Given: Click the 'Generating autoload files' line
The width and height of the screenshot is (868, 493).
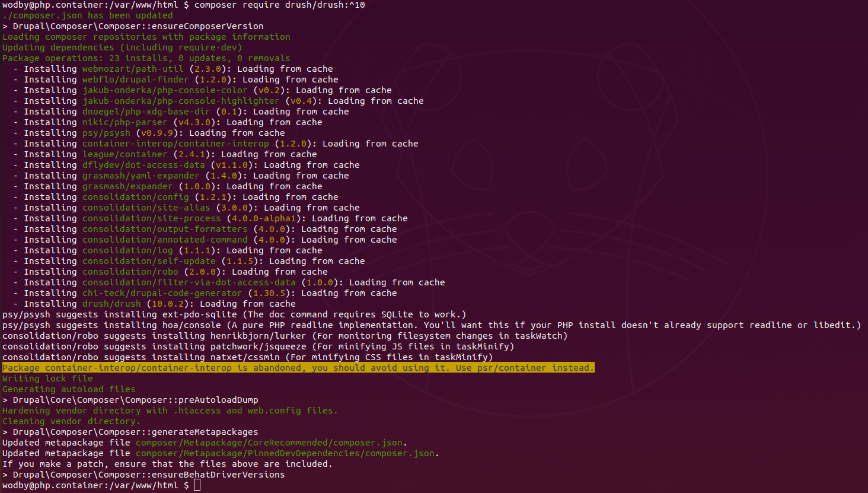Looking at the screenshot, I should (x=69, y=389).
